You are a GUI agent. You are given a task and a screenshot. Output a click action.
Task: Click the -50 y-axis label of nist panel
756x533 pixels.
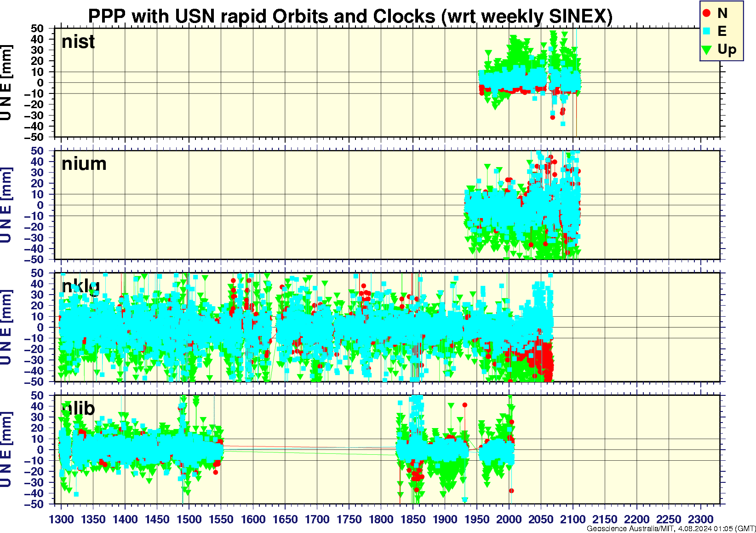pyautogui.click(x=34, y=137)
